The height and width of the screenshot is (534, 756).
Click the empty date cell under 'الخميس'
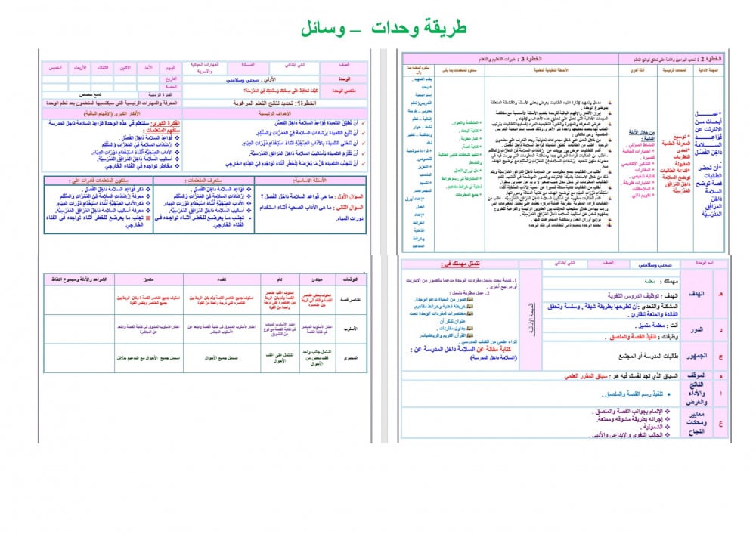tap(53, 78)
